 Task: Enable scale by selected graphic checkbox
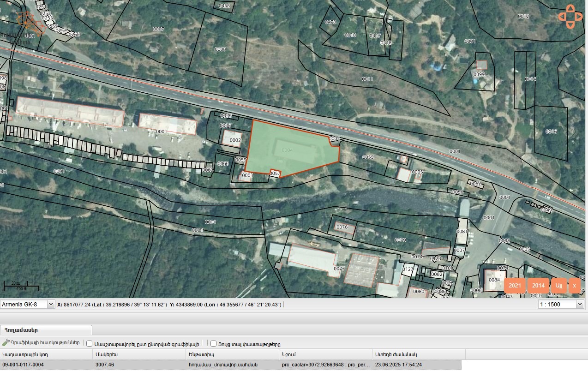(x=90, y=344)
